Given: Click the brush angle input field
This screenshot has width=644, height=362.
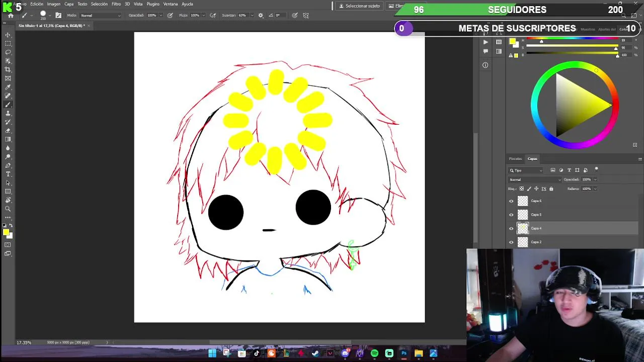Looking at the screenshot, I should tap(280, 15).
